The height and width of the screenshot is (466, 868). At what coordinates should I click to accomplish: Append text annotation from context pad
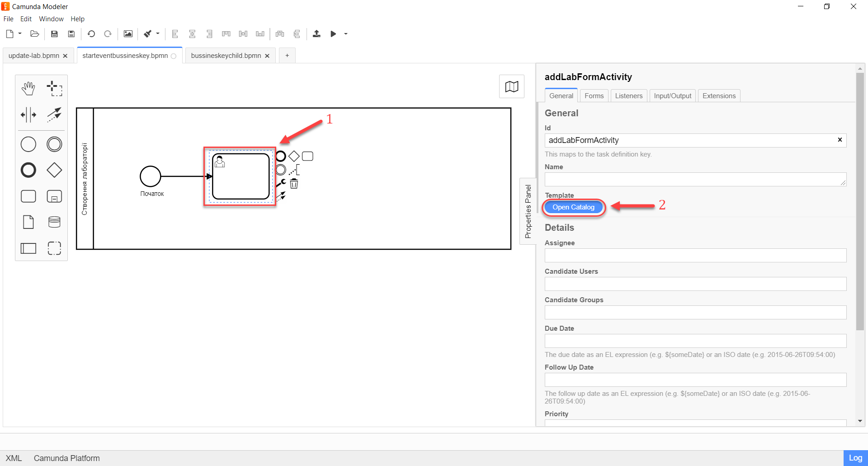click(x=294, y=170)
